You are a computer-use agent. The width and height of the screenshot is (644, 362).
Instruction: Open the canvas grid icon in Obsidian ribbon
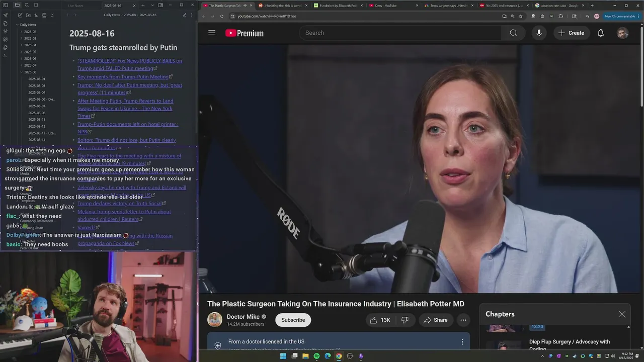[x=5, y=39]
